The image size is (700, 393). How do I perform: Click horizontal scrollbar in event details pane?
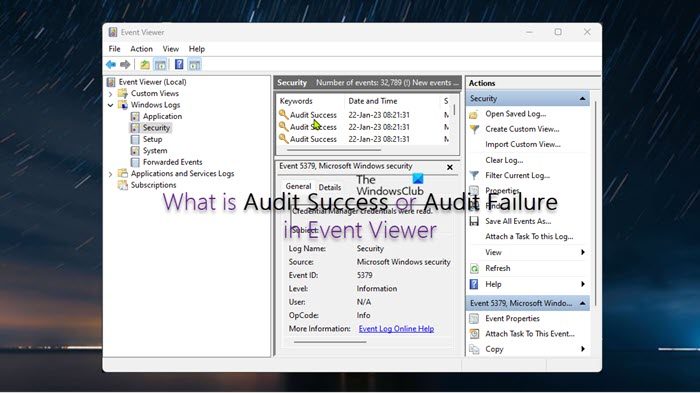coord(330,342)
